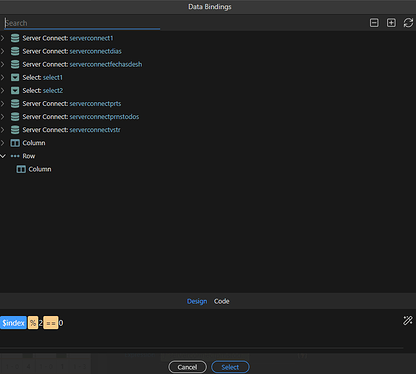Click the Row dots icon
The image size is (416, 374).
click(15, 156)
